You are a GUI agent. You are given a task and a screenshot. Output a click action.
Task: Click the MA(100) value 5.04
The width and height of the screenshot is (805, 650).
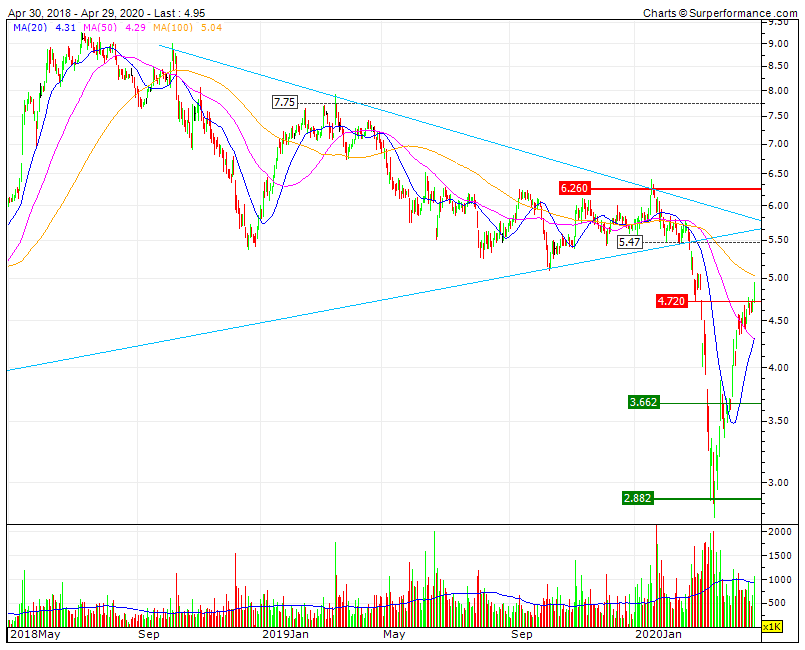coord(212,28)
